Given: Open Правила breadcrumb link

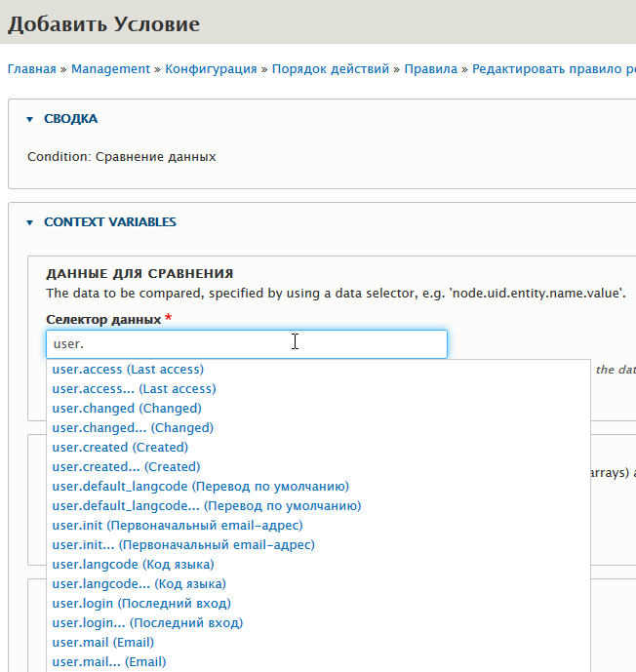Looking at the screenshot, I should [431, 69].
